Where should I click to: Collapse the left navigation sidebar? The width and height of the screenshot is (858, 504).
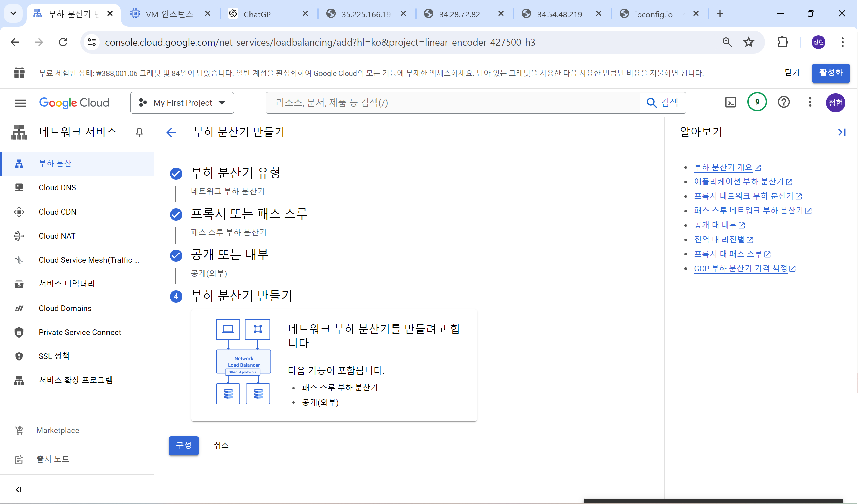coord(19,489)
